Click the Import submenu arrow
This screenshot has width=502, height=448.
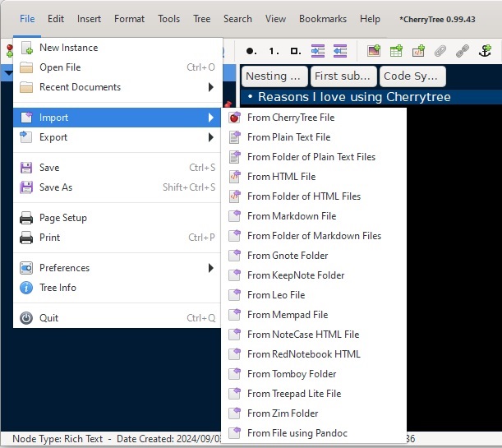click(x=210, y=118)
